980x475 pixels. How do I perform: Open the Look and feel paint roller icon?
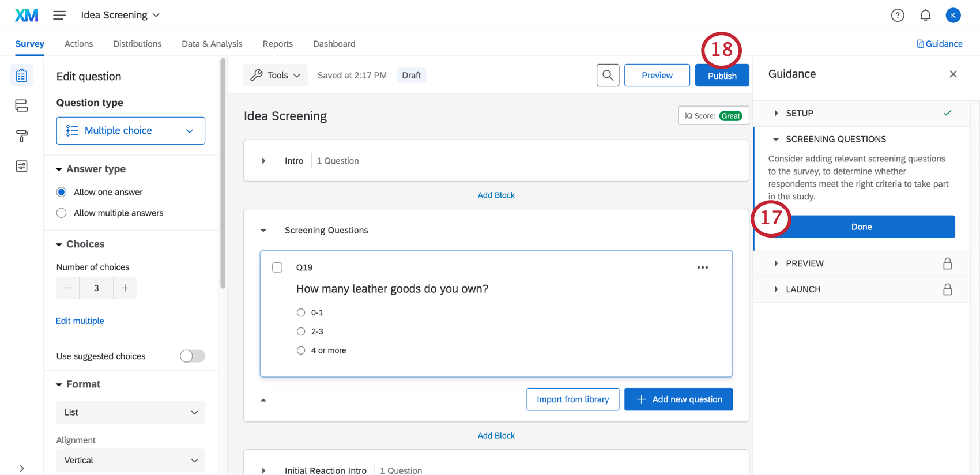click(21, 136)
